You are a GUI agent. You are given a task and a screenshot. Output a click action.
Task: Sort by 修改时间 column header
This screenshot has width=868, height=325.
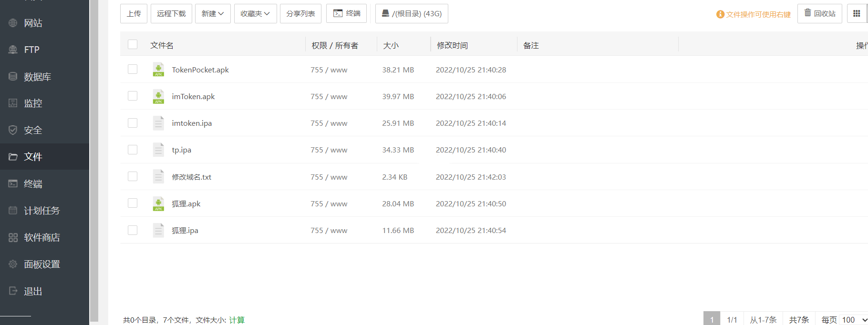(452, 45)
